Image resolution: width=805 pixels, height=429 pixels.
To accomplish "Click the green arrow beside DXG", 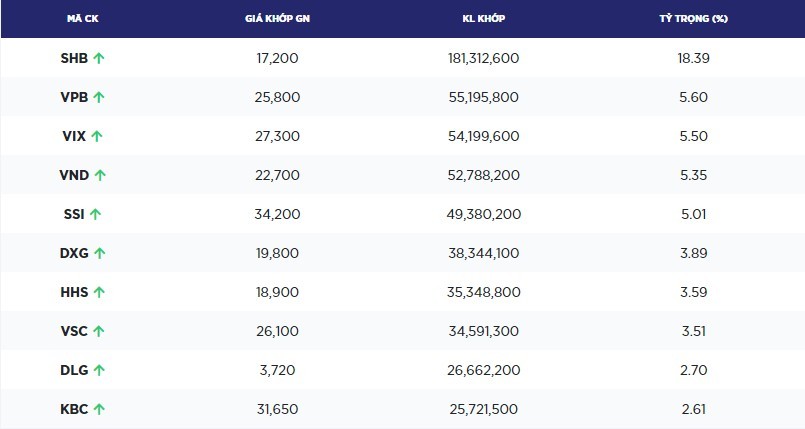I will point(99,253).
